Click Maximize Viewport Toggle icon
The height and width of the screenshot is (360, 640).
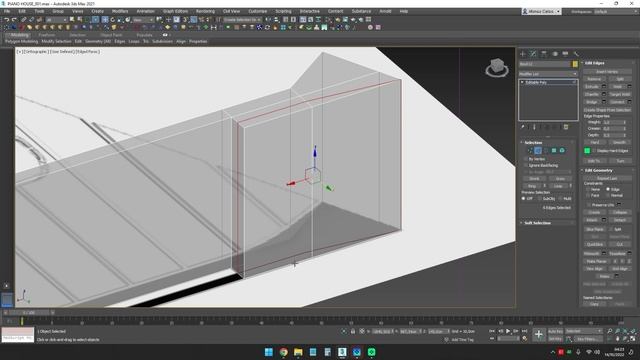[633, 339]
